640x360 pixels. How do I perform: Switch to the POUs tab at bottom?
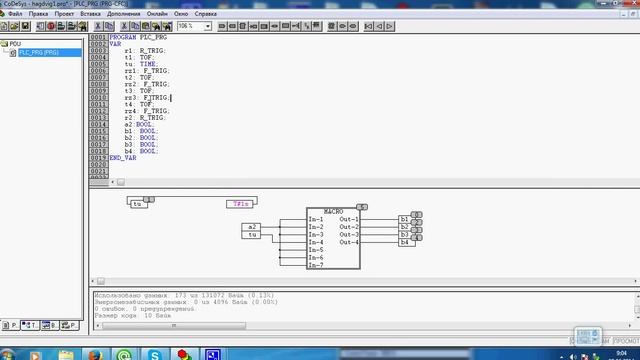[10, 325]
